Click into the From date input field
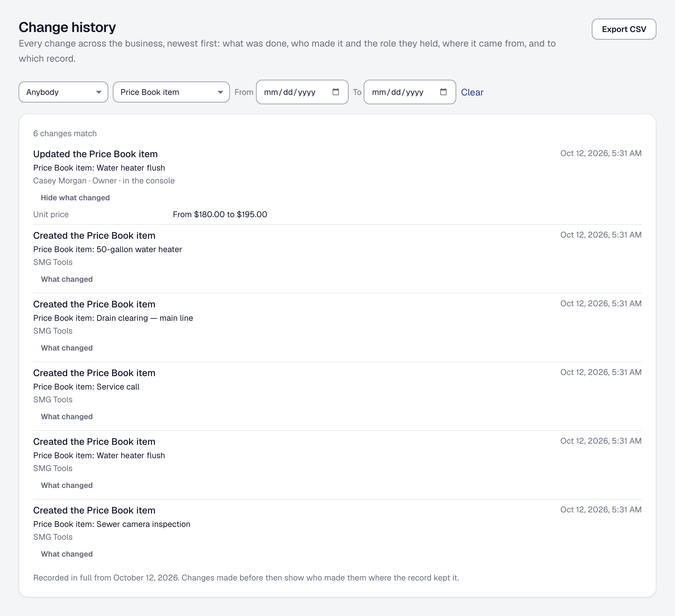The image size is (675, 616). (302, 92)
